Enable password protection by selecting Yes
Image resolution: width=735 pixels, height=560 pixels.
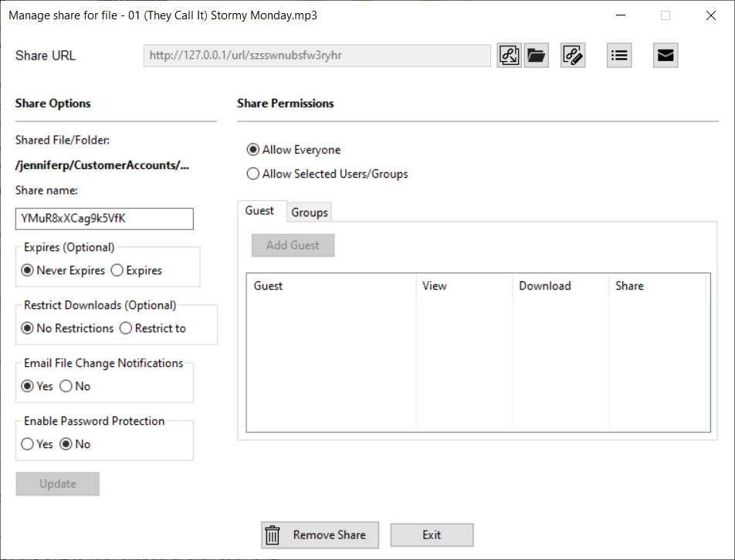point(28,444)
